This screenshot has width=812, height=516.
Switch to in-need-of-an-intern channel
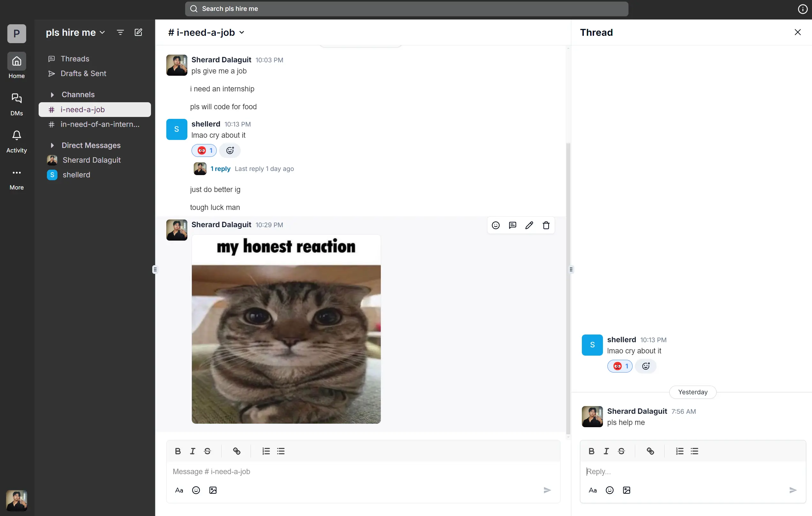(100, 125)
